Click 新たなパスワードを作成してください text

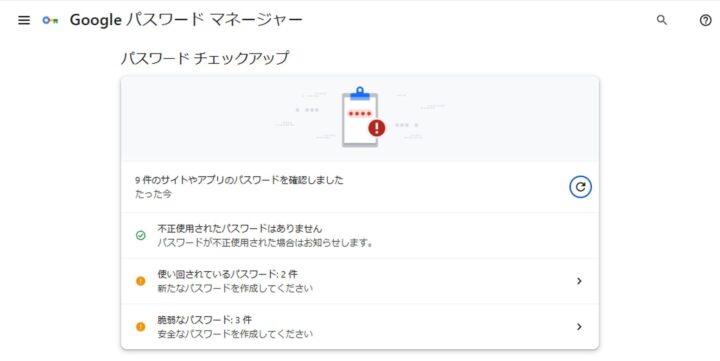tap(235, 288)
